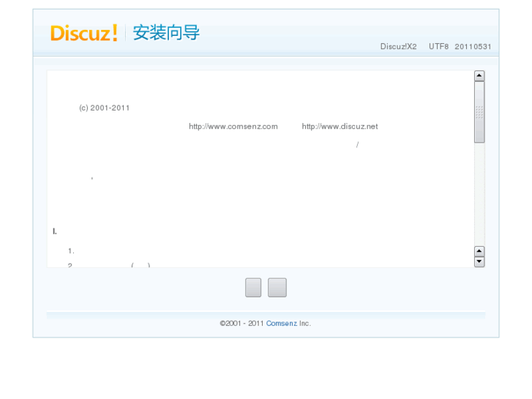Image resolution: width=532 pixels, height=399 pixels.
Task: Click the 安装向导 heading
Action: tap(166, 33)
